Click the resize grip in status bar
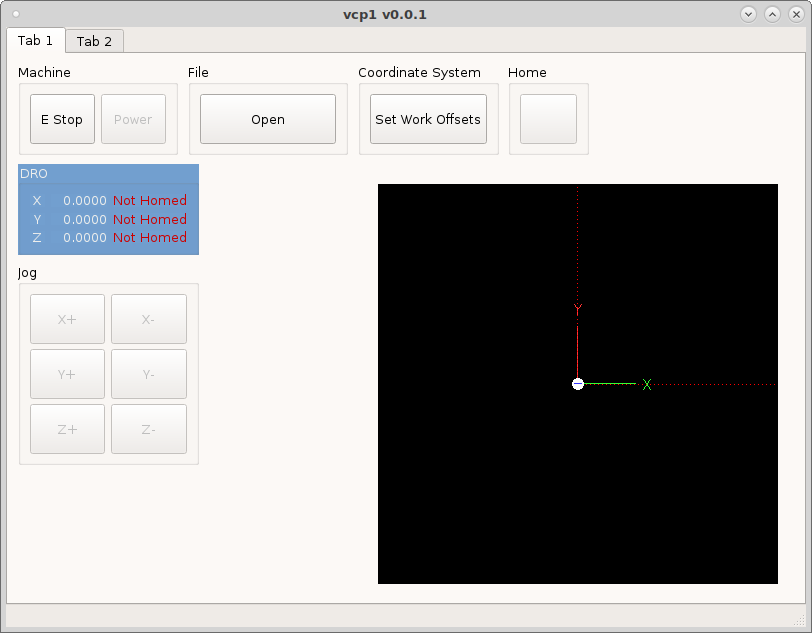Screen dimensions: 812x633 801,620
